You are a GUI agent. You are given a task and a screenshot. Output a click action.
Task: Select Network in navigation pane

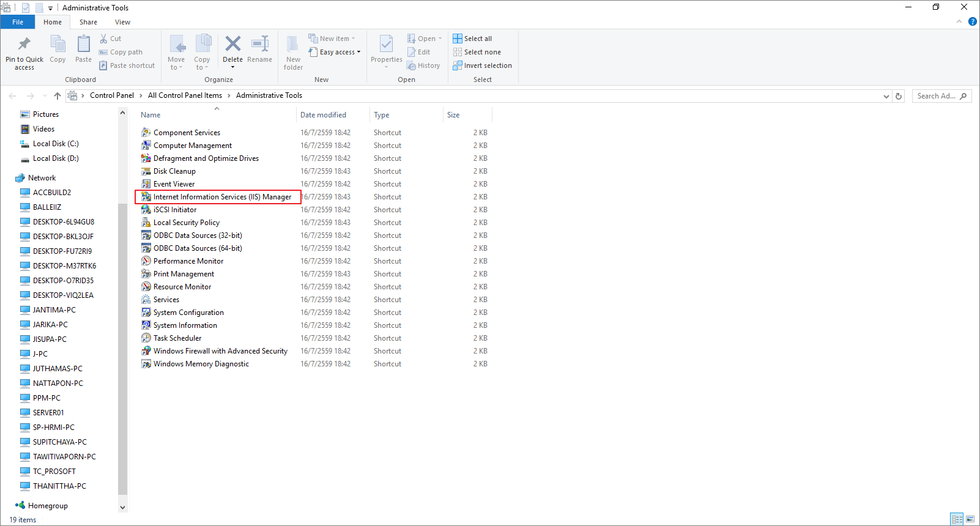[42, 178]
